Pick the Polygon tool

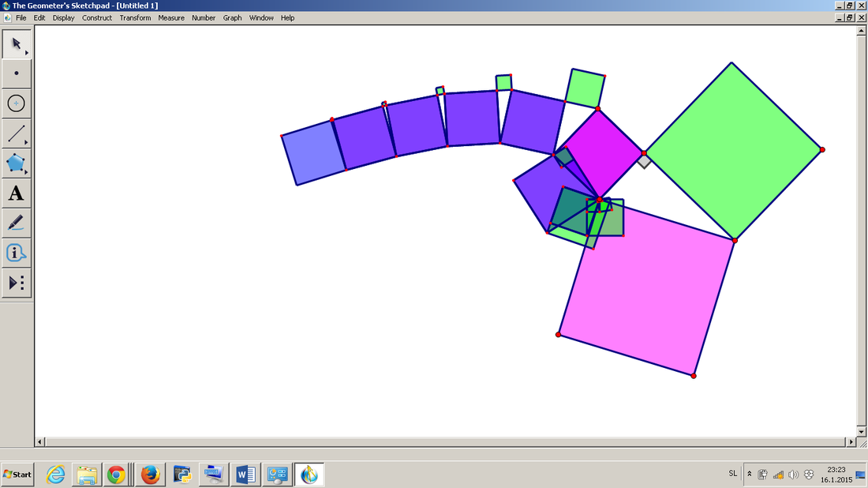tap(17, 163)
